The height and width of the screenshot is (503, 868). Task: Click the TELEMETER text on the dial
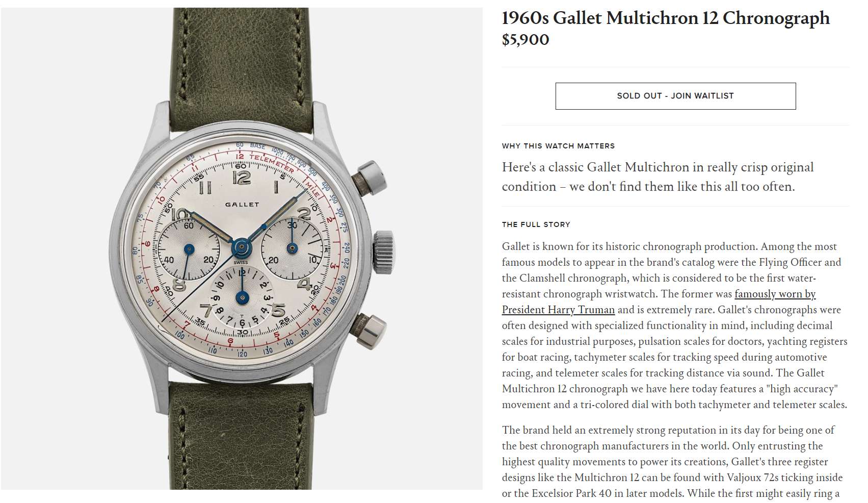(272, 163)
